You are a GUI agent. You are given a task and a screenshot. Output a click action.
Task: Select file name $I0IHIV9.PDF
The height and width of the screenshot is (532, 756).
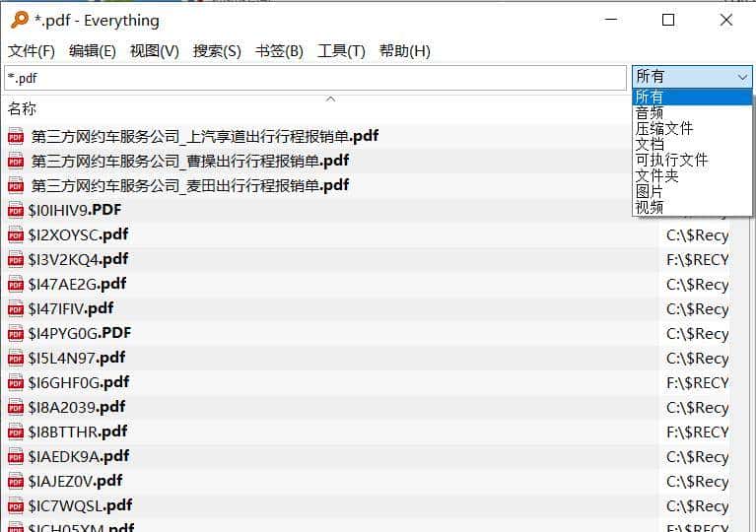click(x=75, y=210)
